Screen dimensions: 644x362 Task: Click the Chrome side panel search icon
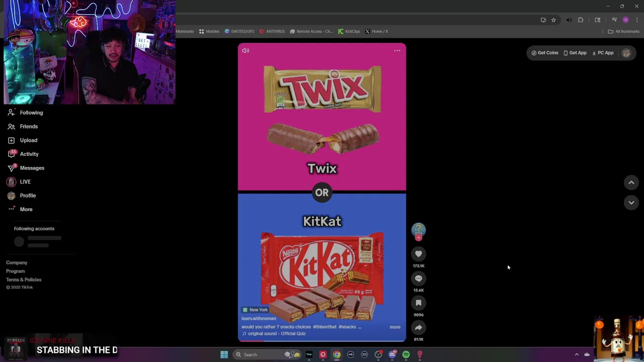[598, 20]
